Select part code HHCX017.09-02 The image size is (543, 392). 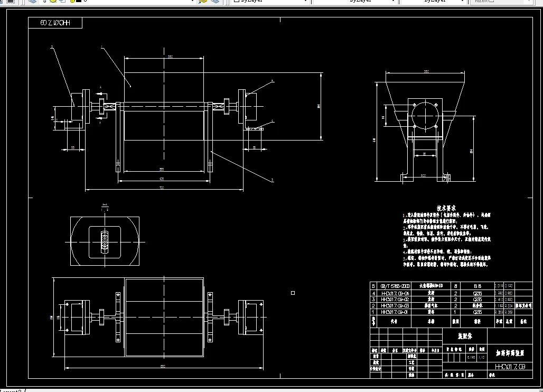pyautogui.click(x=395, y=300)
